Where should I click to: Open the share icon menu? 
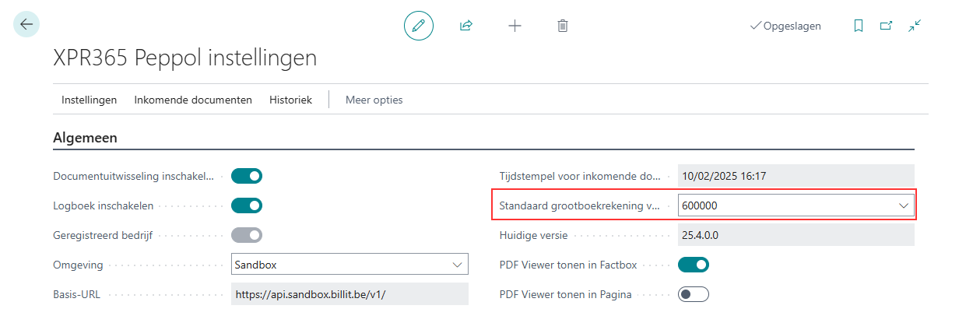coord(466,26)
